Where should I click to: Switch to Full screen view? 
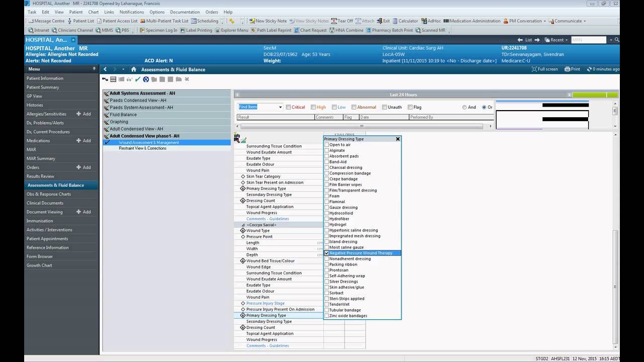pyautogui.click(x=544, y=69)
